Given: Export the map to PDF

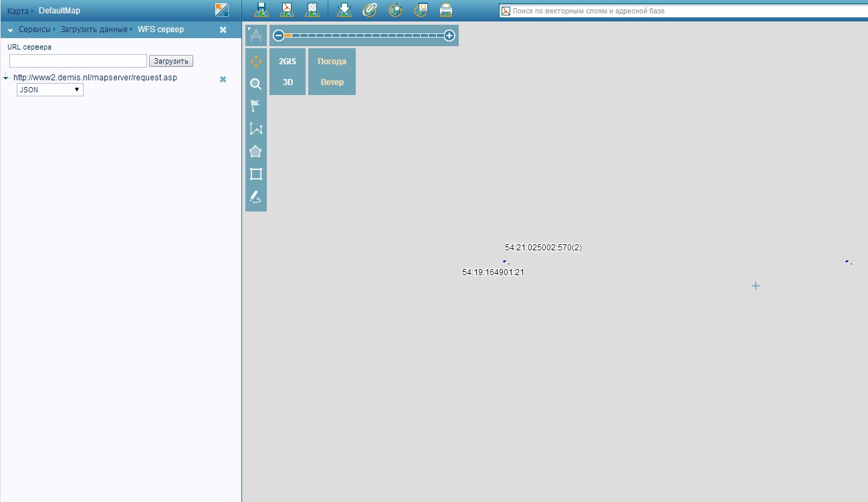Looking at the screenshot, I should [287, 10].
